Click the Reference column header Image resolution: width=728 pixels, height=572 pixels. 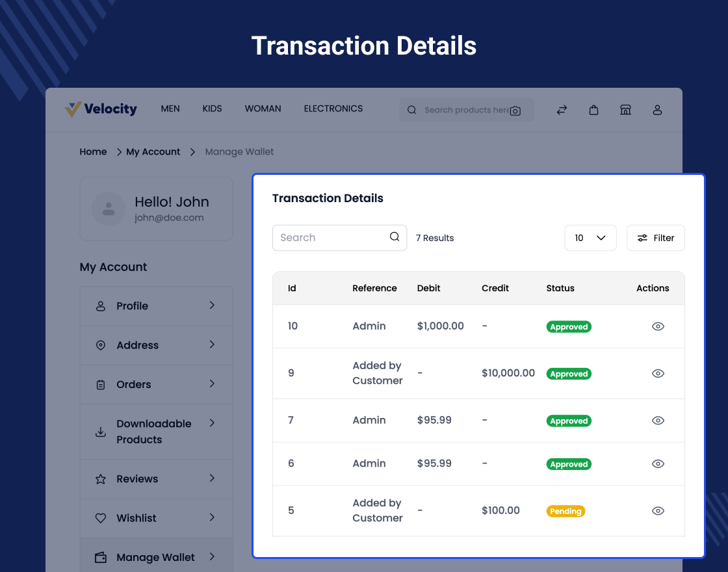[374, 288]
